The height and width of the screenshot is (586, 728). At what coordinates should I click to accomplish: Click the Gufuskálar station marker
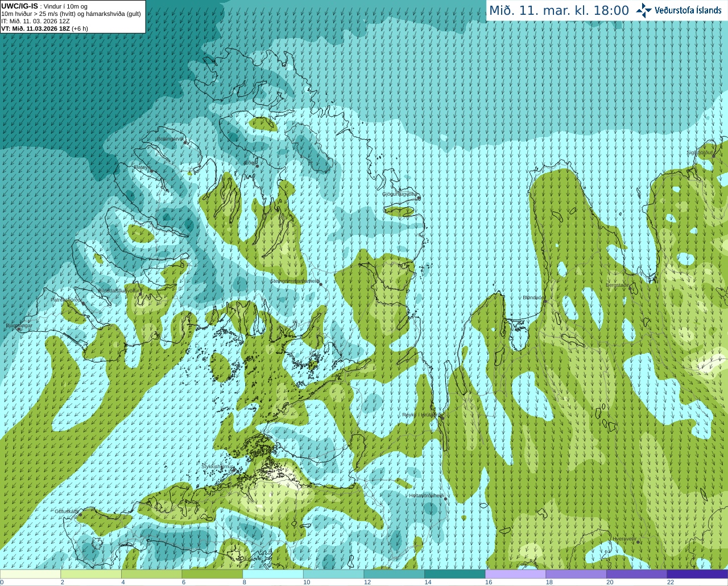click(x=80, y=515)
